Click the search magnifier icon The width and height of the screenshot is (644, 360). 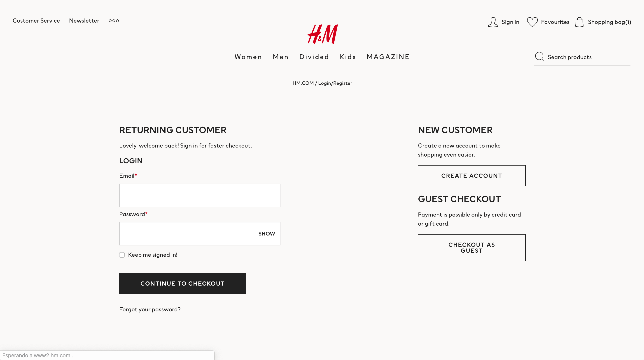(x=539, y=57)
